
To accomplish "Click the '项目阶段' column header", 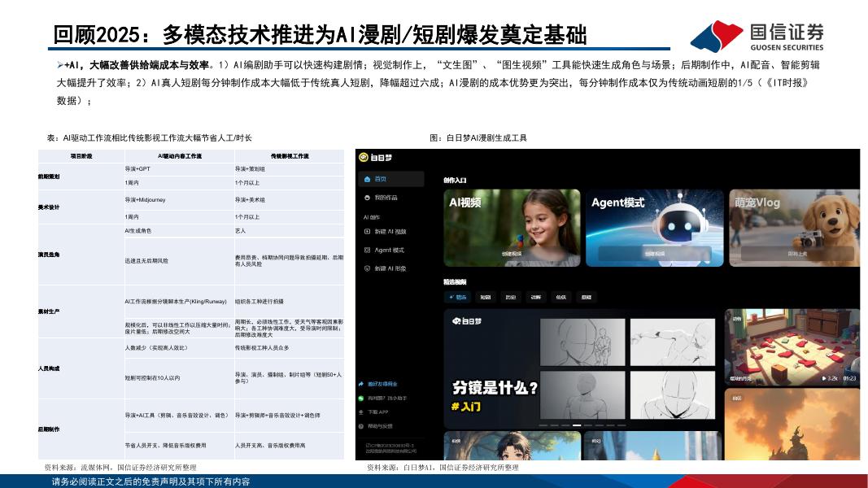I will point(81,156).
